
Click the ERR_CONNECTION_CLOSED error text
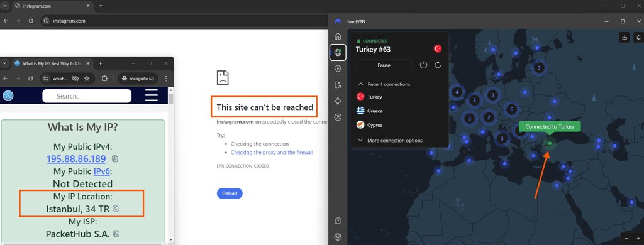243,166
